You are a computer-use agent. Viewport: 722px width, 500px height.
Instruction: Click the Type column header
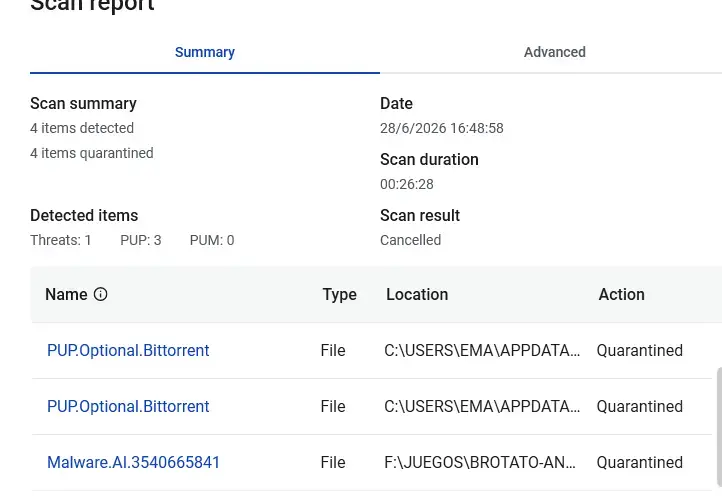click(x=339, y=295)
